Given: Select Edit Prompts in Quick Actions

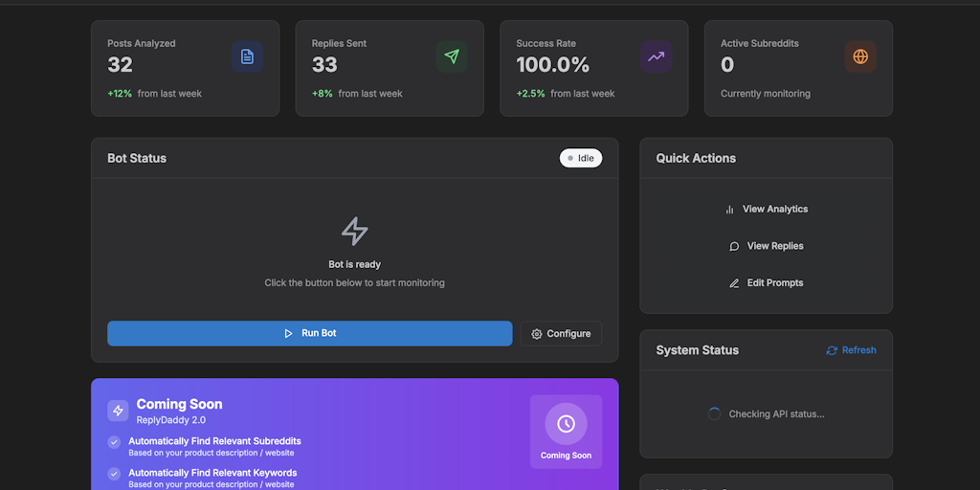Looking at the screenshot, I should click(x=766, y=283).
